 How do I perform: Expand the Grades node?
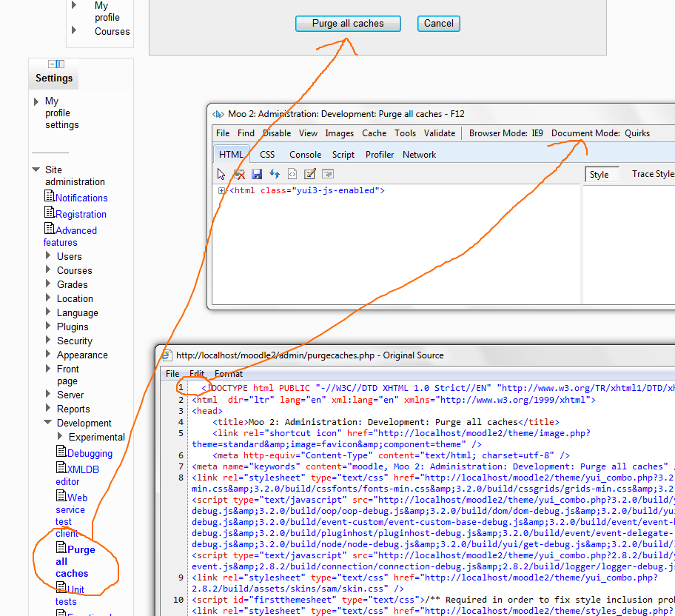tap(48, 284)
